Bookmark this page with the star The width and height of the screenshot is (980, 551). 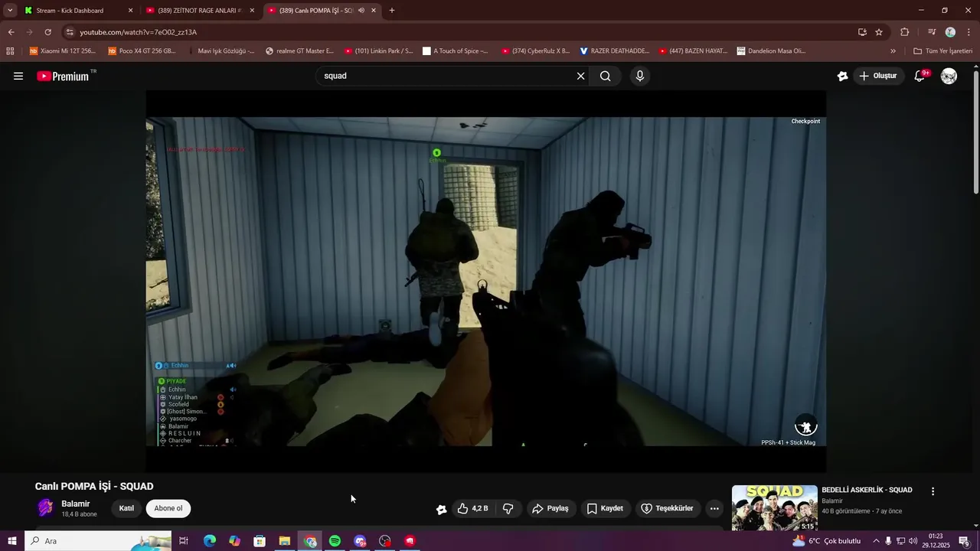click(879, 32)
